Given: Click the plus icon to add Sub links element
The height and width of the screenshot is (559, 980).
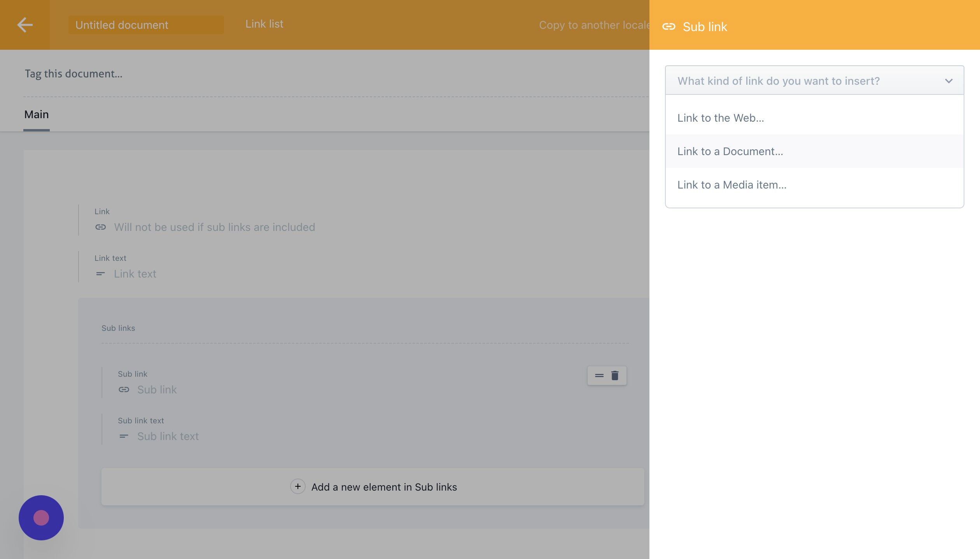Looking at the screenshot, I should (297, 486).
